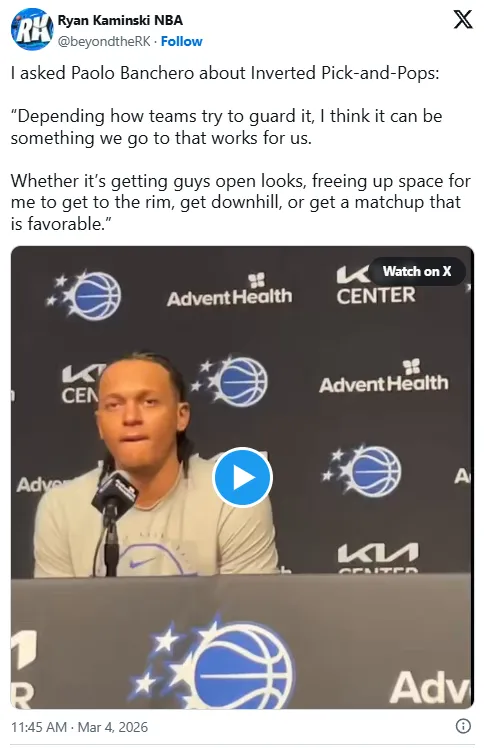Image resolution: width=484 pixels, height=748 pixels.
Task: Click the 'Depending how teams try' quote paragraph
Action: 227,127
